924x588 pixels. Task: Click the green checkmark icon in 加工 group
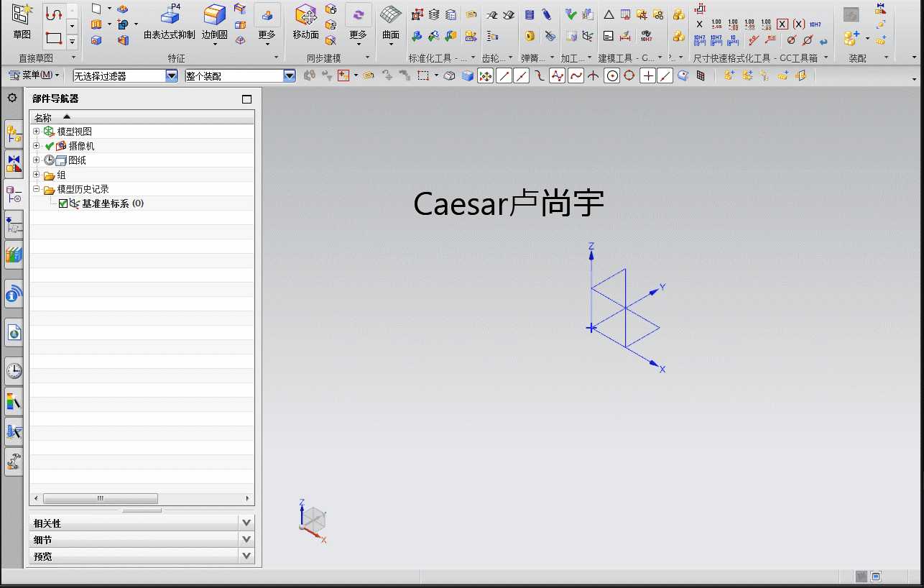571,14
